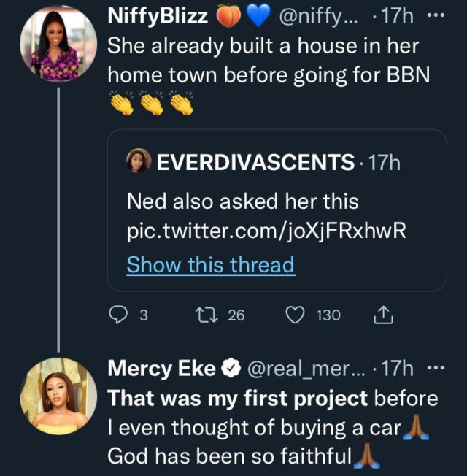The width and height of the screenshot is (467, 476).
Task: Click the 17h timestamp on Mercy Eke's tweet
Action: click(398, 369)
